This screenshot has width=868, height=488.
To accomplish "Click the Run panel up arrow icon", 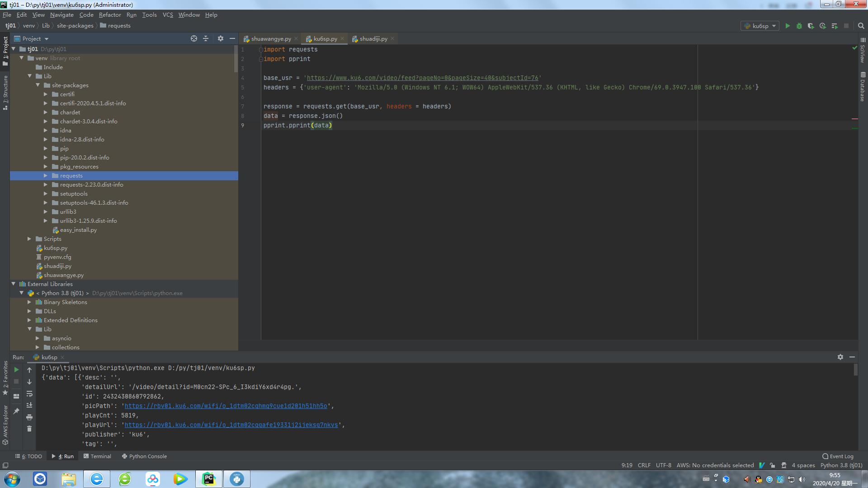I will (x=29, y=370).
